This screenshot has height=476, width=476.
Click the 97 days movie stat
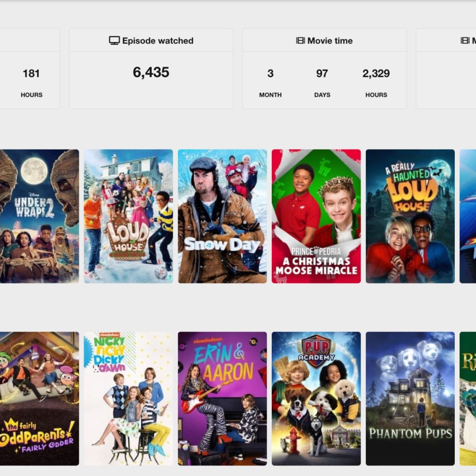click(x=322, y=73)
